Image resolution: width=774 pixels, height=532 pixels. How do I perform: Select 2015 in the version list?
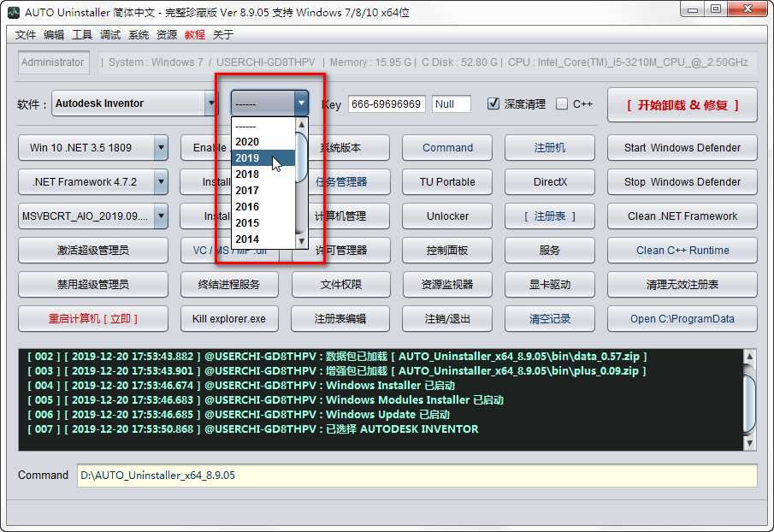pos(263,223)
